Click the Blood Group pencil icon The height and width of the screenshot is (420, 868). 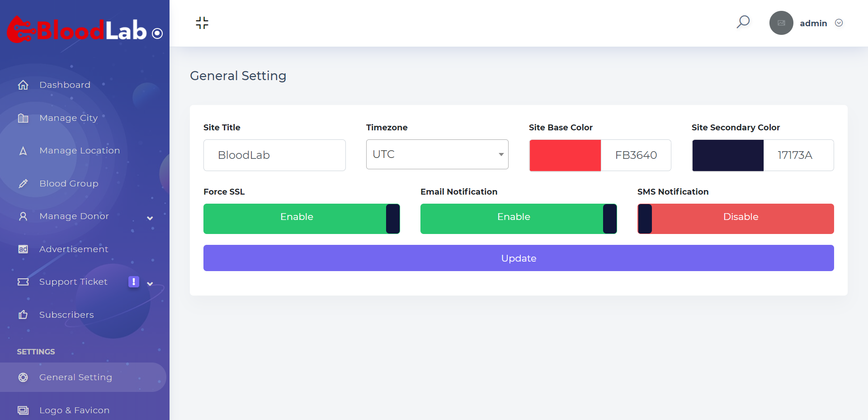pyautogui.click(x=23, y=184)
